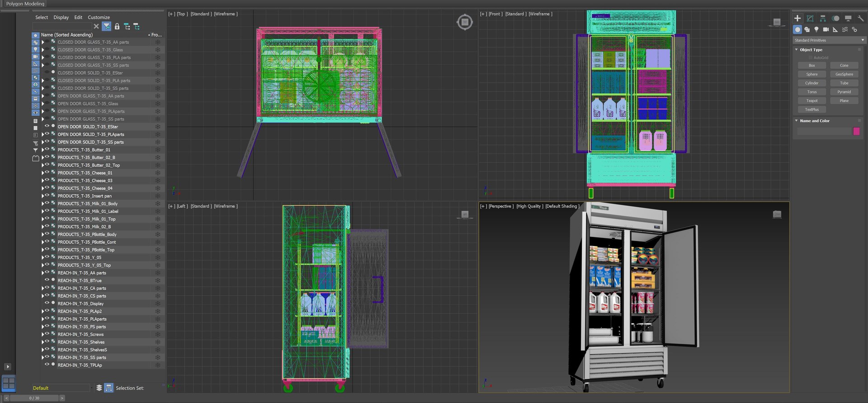This screenshot has height=403, width=868.
Task: Click the Teapot primitive button
Action: (x=812, y=101)
